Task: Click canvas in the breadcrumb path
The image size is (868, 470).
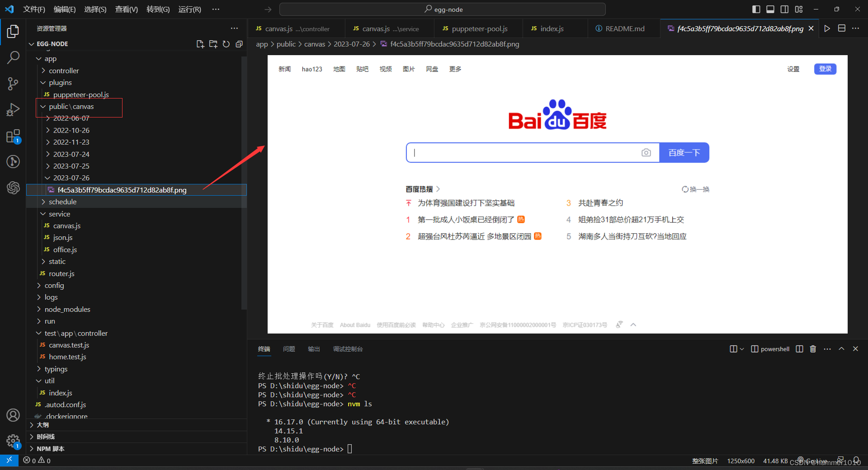Action: (x=315, y=44)
